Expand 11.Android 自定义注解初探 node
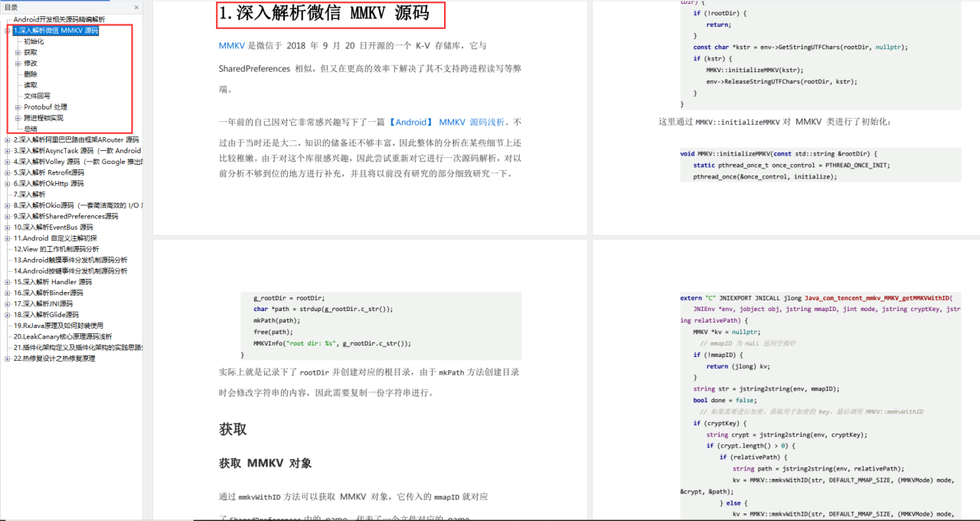 tap(8, 238)
